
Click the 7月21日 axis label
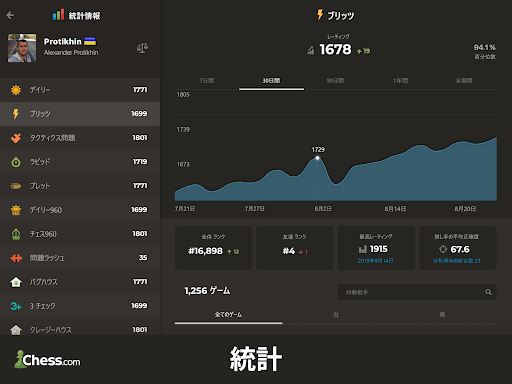(x=185, y=209)
